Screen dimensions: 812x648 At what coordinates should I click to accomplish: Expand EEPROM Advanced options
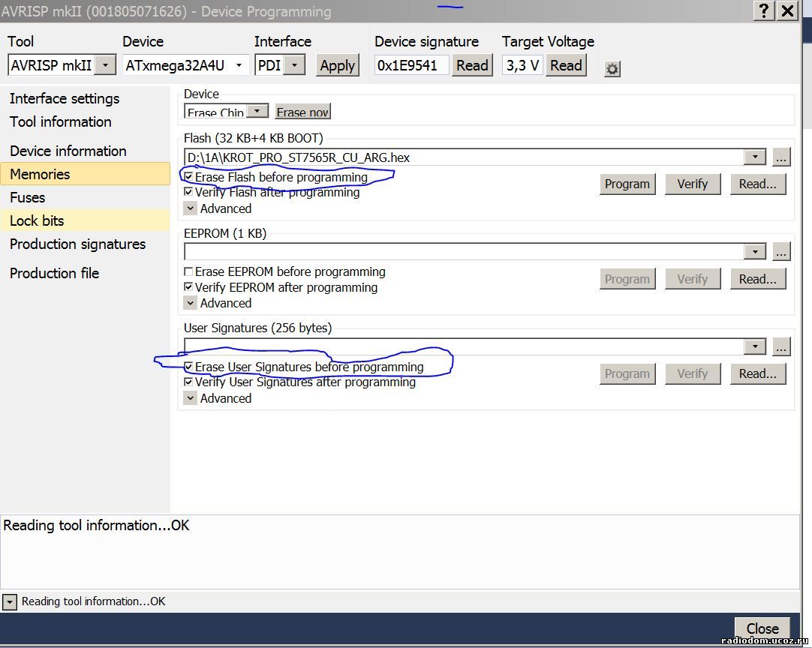[x=190, y=303]
